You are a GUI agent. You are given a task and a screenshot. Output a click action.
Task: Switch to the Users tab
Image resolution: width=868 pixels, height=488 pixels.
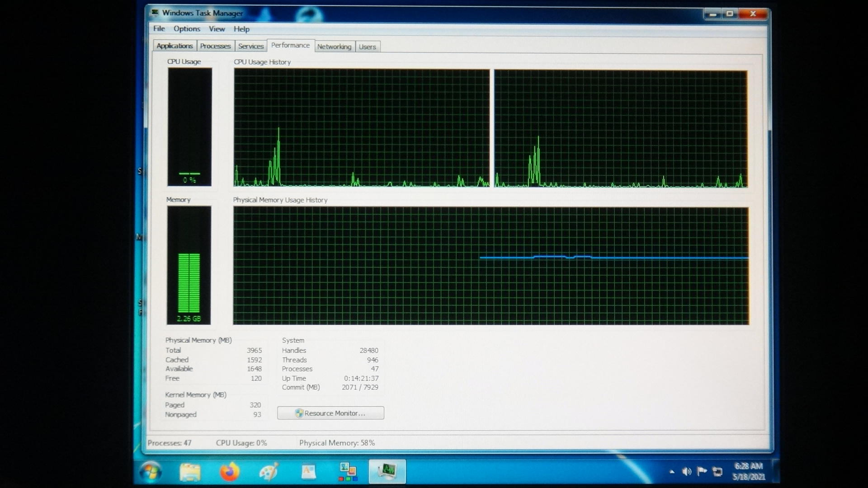coord(367,47)
